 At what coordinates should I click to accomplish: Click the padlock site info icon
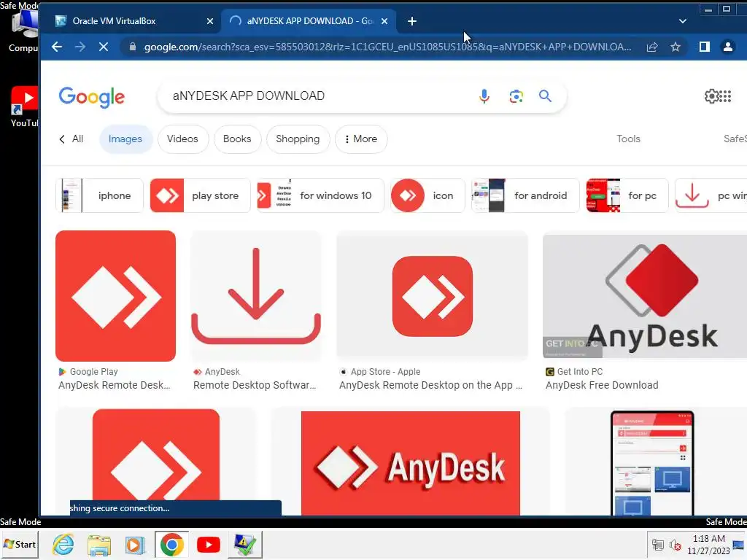(x=133, y=47)
